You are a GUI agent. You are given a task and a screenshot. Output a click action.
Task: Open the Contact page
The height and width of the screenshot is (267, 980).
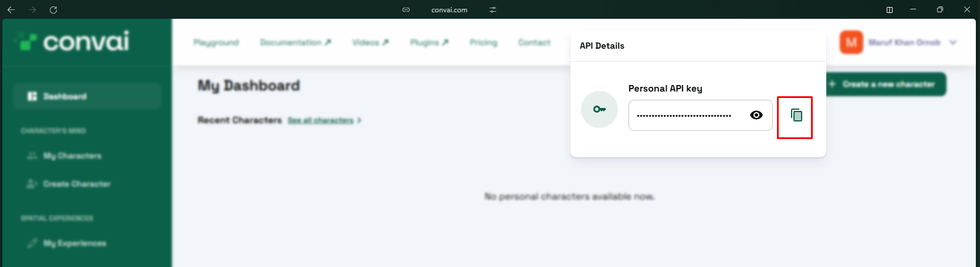click(534, 43)
